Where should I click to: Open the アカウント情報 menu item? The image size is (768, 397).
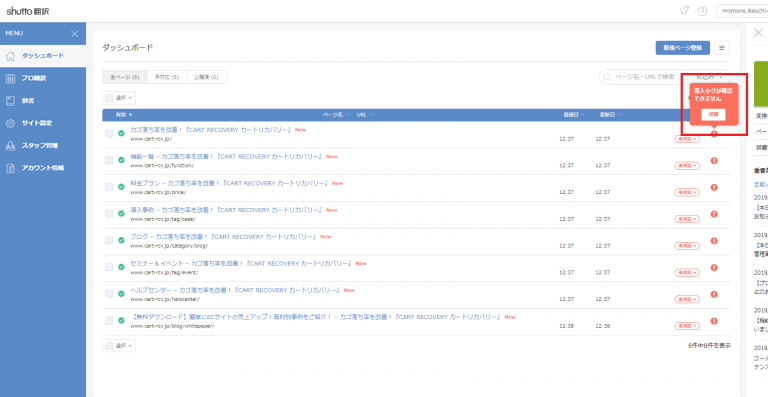[43, 168]
